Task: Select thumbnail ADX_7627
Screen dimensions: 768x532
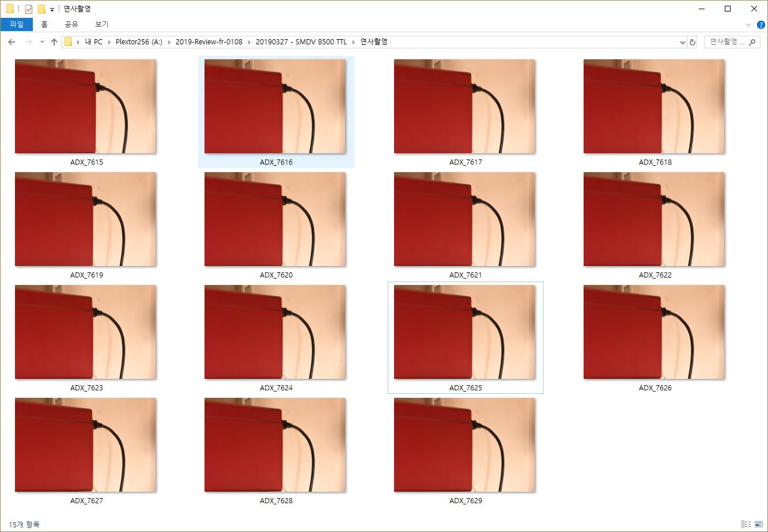Action: coord(85,445)
